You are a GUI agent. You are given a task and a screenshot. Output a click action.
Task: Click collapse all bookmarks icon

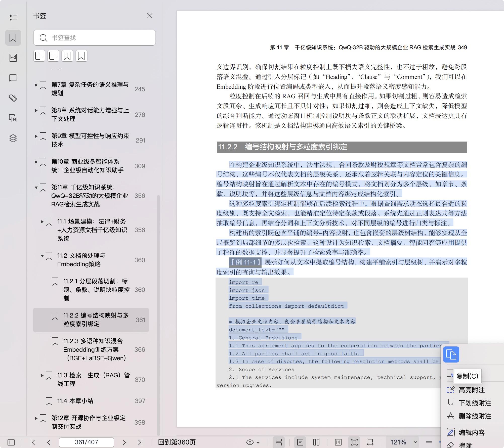pyautogui.click(x=53, y=56)
